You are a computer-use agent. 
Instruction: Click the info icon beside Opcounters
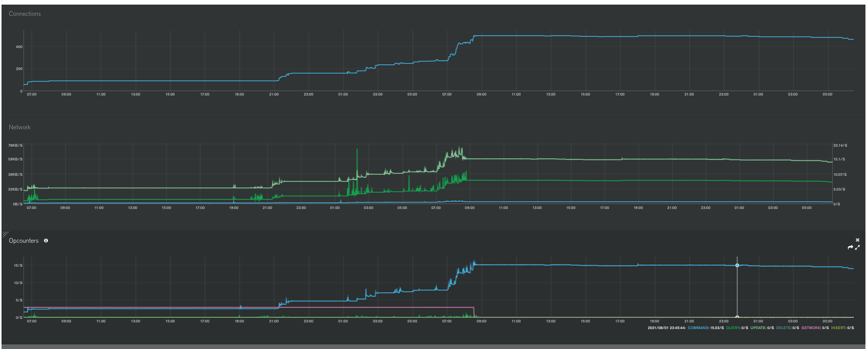tap(46, 241)
